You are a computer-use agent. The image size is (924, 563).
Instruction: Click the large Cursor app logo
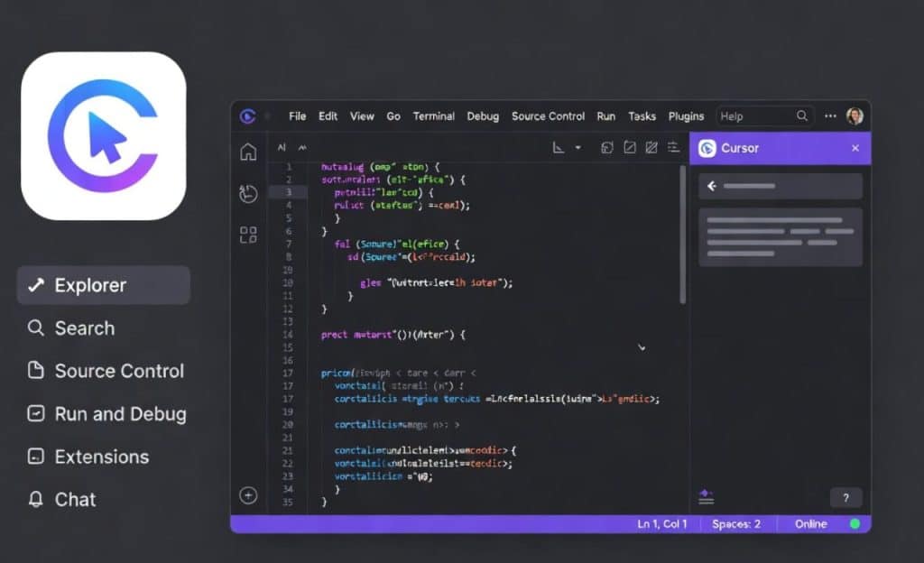pyautogui.click(x=104, y=136)
